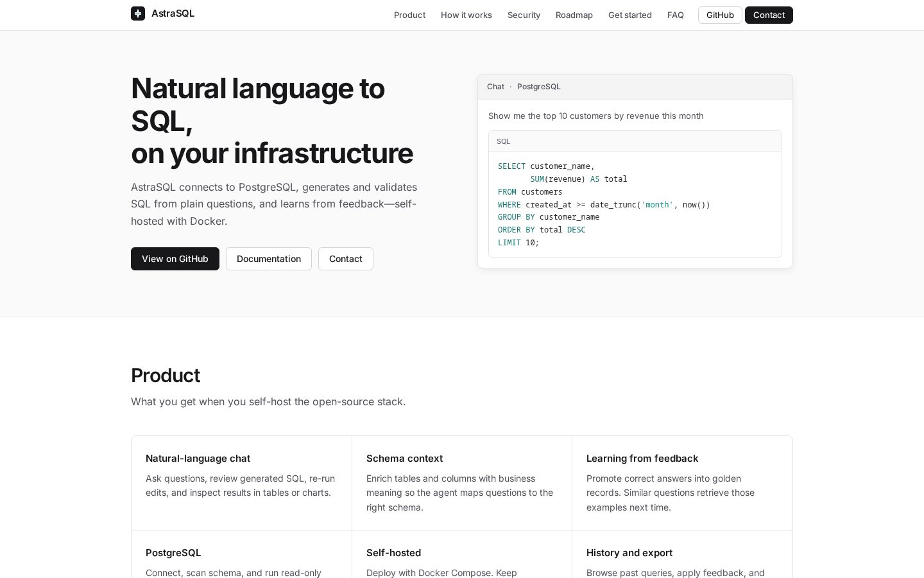This screenshot has width=924, height=578.
Task: Click the Promote correct answers description
Action: [x=671, y=493]
